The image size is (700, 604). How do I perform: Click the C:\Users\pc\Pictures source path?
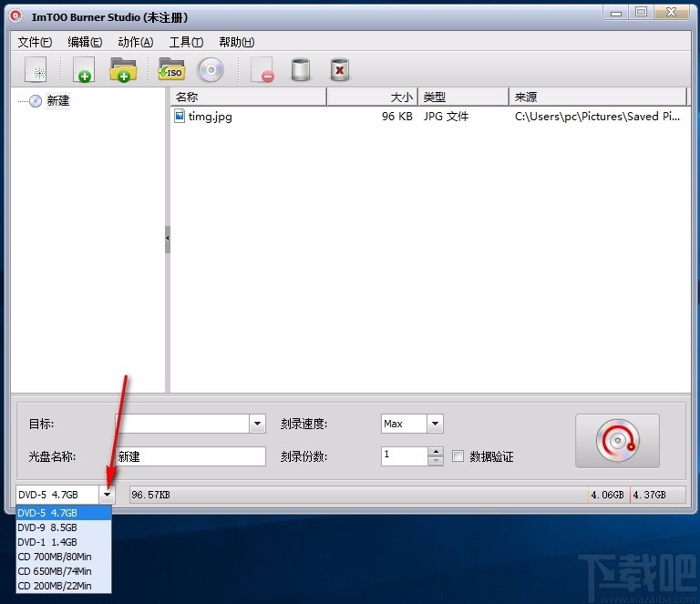pyautogui.click(x=597, y=117)
